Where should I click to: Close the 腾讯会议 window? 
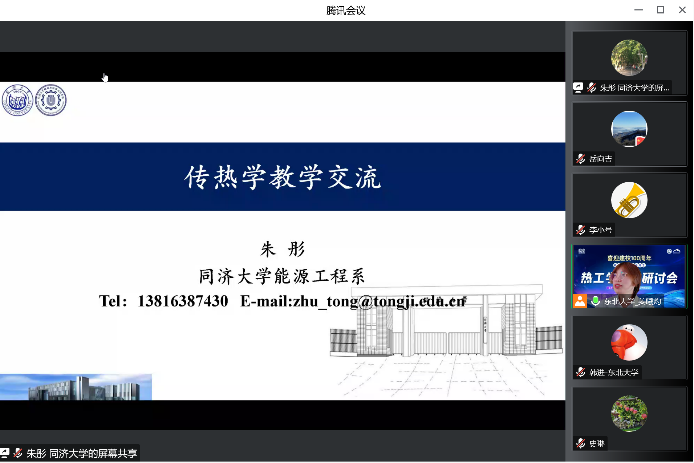(682, 10)
